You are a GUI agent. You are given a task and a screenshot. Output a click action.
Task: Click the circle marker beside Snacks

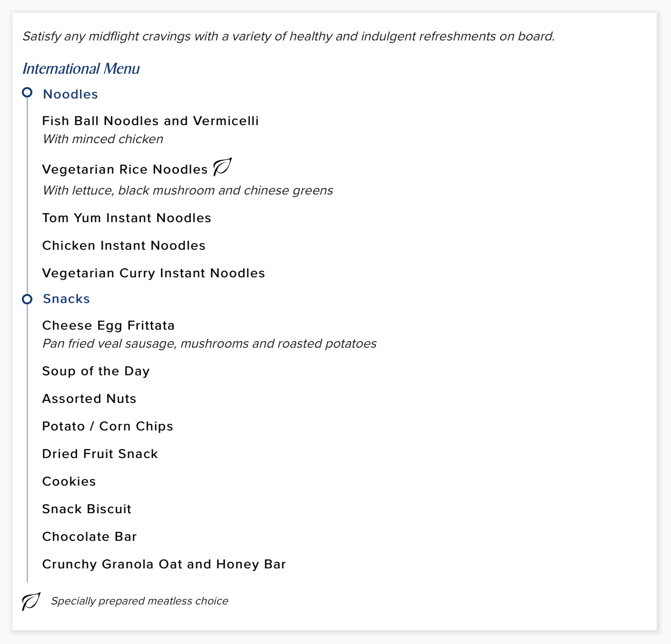coord(27,299)
